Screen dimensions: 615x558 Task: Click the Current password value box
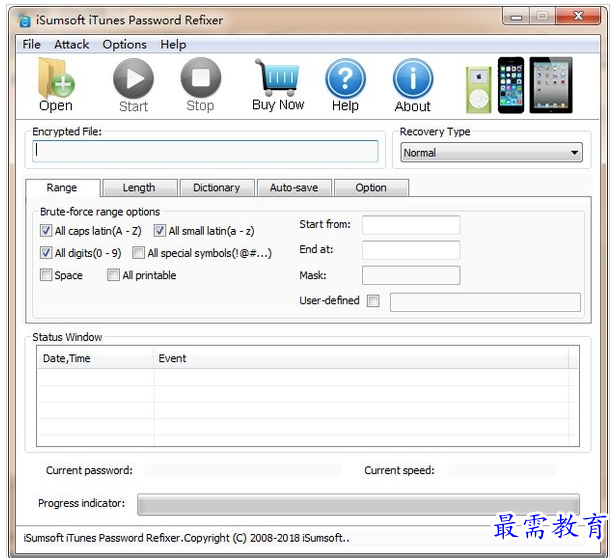click(243, 470)
